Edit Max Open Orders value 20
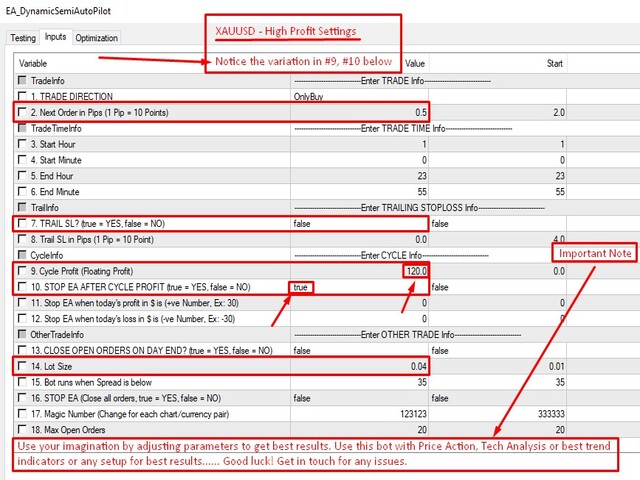The image size is (640, 480). tap(360, 430)
